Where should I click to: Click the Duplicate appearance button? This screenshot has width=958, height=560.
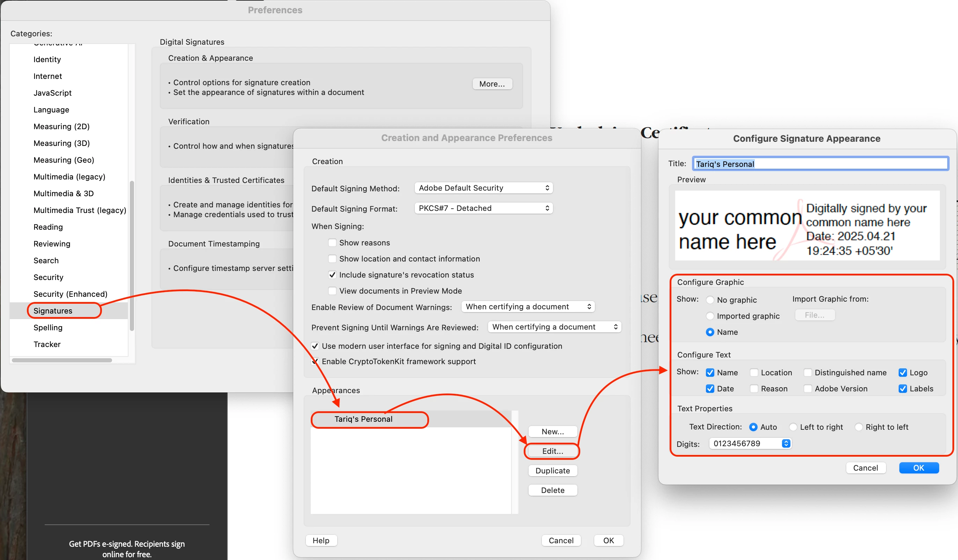click(x=552, y=471)
